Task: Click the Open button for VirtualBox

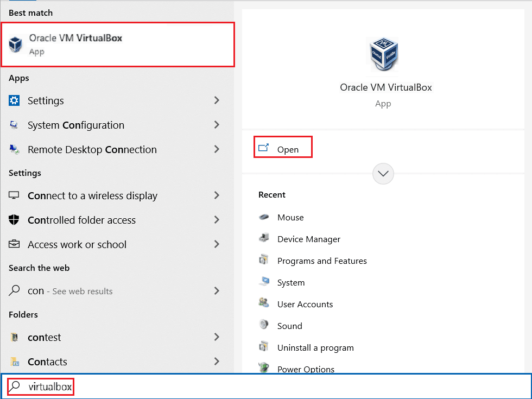Action: [x=283, y=147]
